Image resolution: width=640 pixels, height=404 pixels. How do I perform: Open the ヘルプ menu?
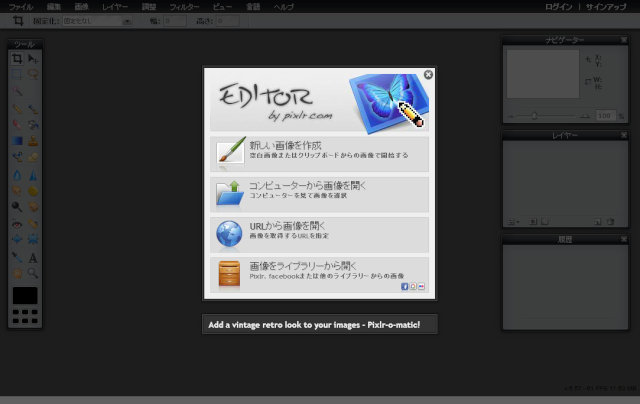coord(284,7)
